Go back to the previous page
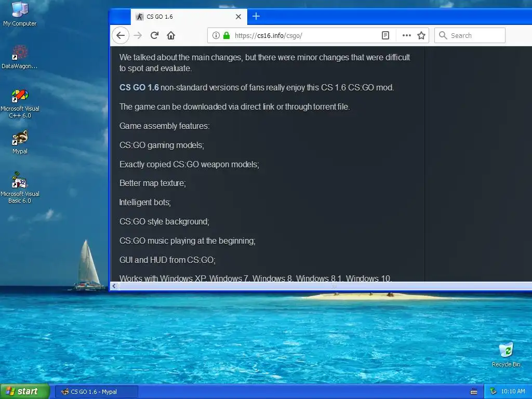Screen dimensions: 532x399 point(121,35)
